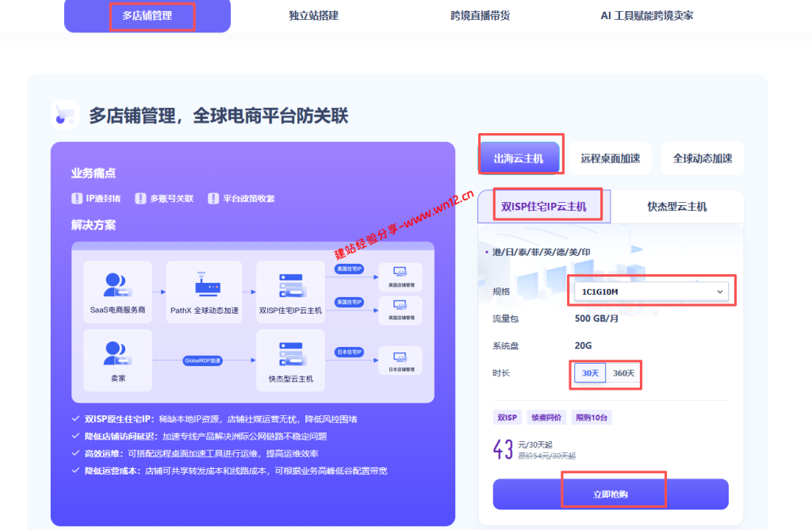Select the 出海云主机 product button
The height and width of the screenshot is (530, 812).
point(519,158)
